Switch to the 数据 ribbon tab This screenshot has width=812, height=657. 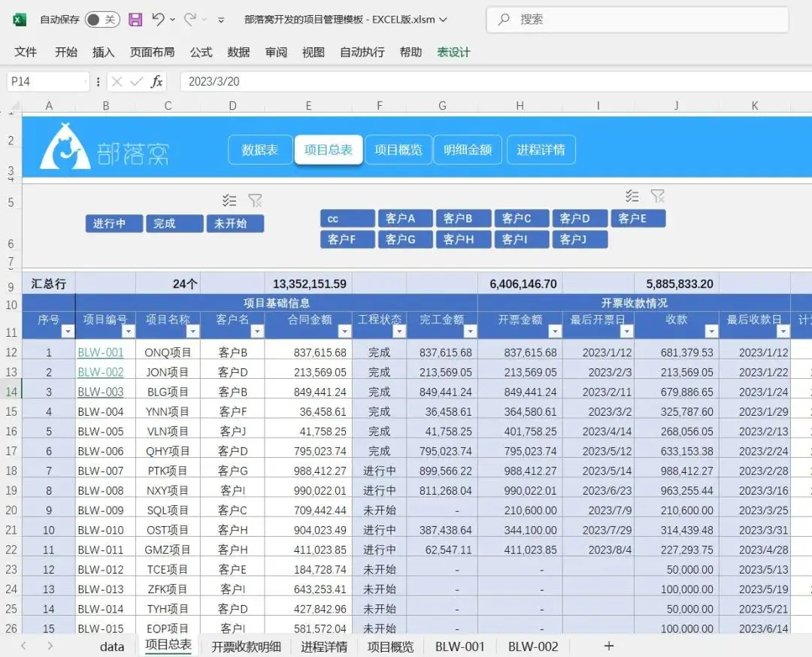point(238,53)
